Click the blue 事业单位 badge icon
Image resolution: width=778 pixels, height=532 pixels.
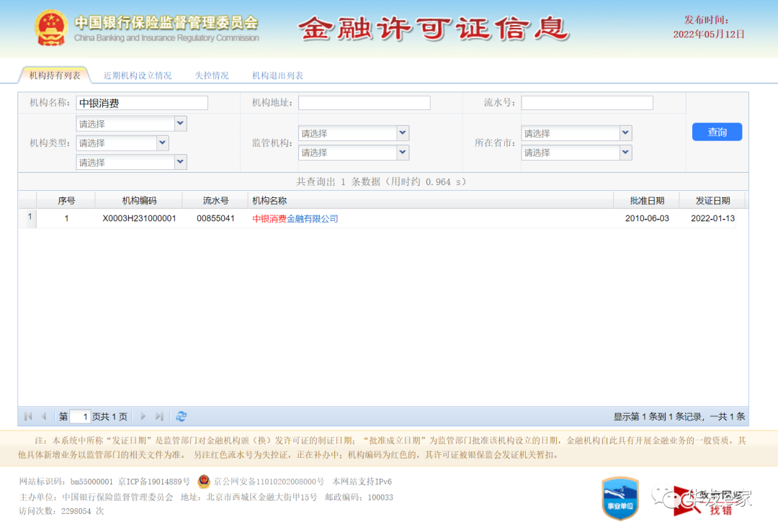point(620,497)
